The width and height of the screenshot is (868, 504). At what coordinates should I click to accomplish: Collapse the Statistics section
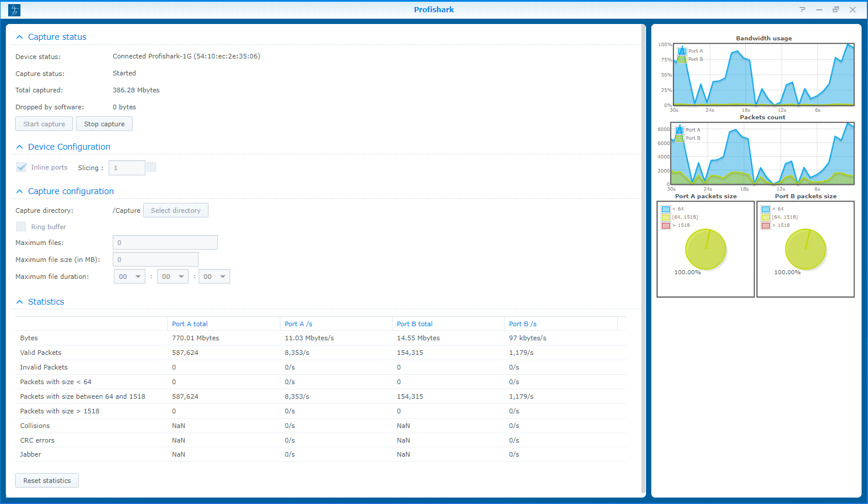pos(19,302)
